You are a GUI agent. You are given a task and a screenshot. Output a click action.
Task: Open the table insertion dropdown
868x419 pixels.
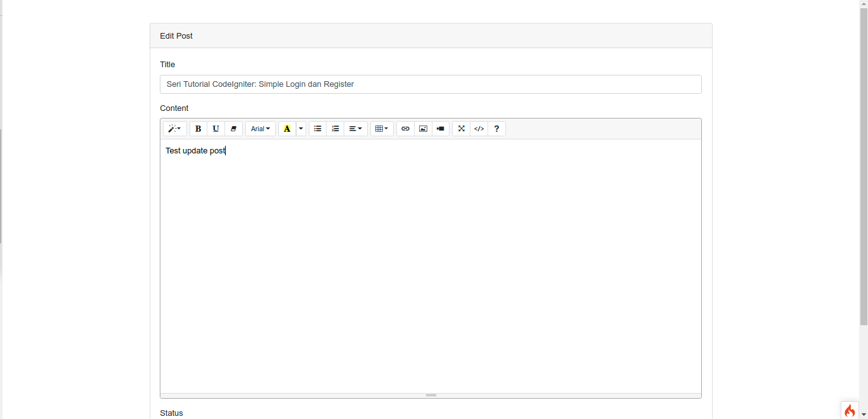[x=381, y=129]
